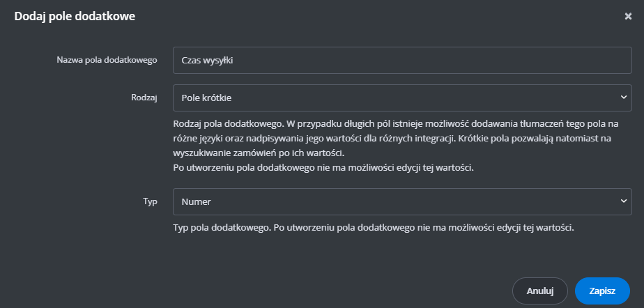
Task: Click the "Rodzaj" field label
Action: (144, 98)
